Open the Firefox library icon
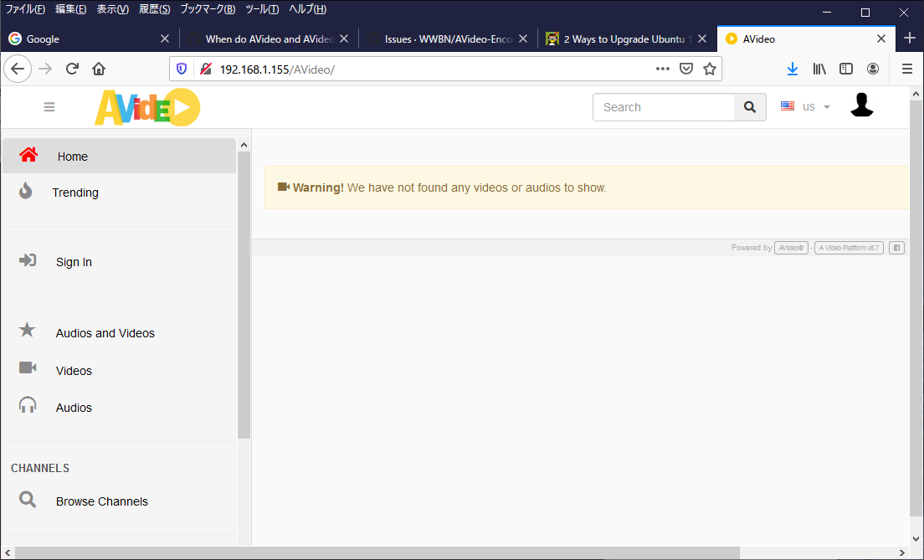924x560 pixels. (819, 69)
